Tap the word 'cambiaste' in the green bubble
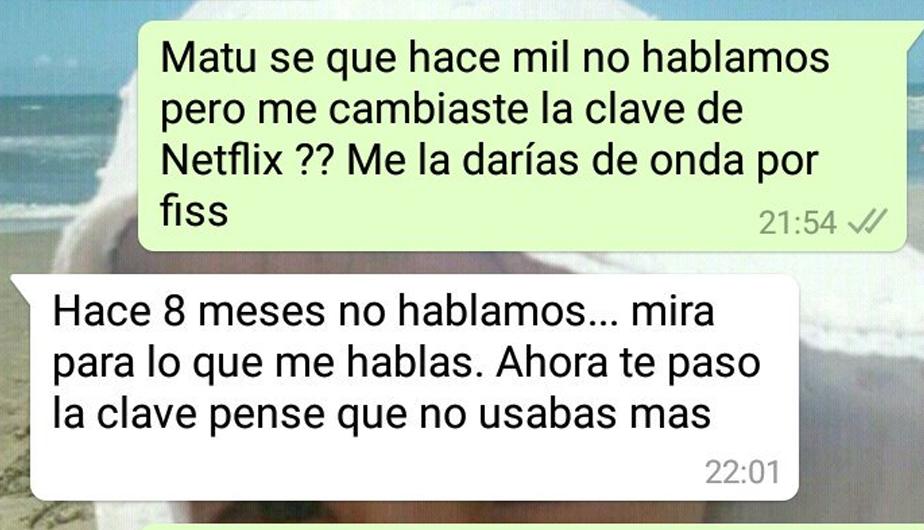The height and width of the screenshot is (530, 924). (x=428, y=109)
